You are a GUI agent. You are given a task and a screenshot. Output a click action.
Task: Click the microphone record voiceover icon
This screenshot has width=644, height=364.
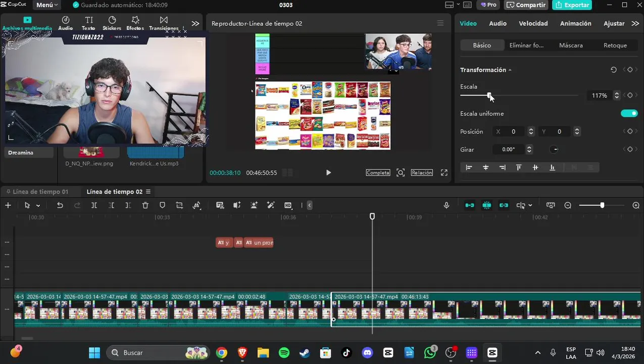tap(447, 205)
